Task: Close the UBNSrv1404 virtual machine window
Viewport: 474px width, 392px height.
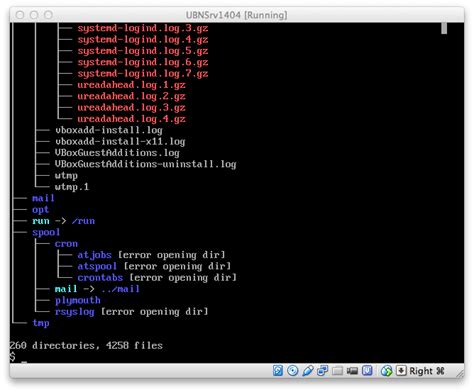Action: click(x=20, y=15)
